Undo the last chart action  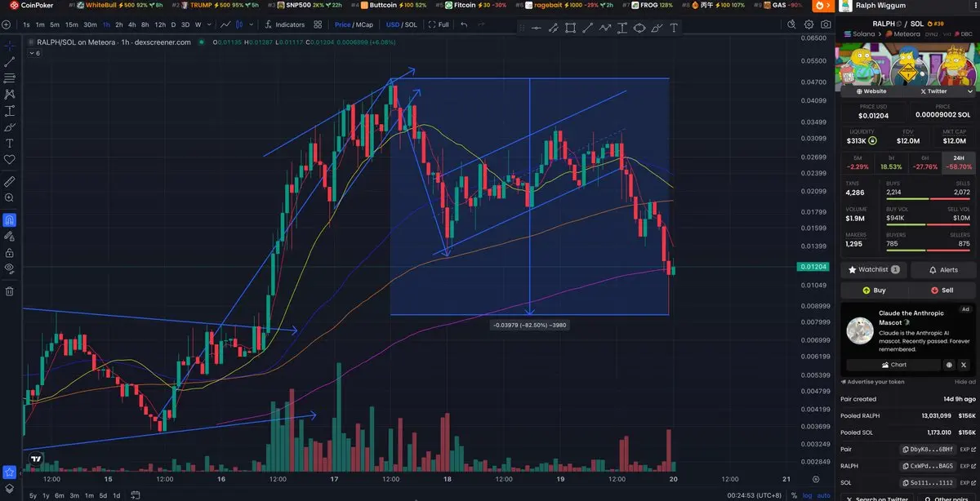coord(465,24)
